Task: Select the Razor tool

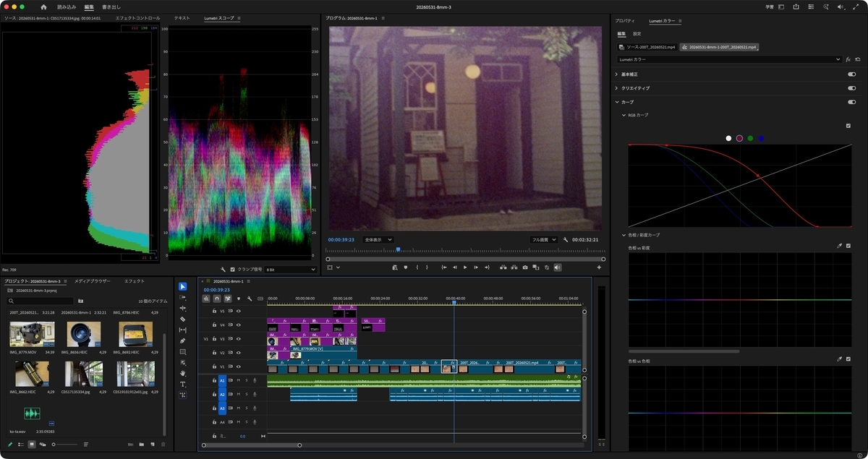Action: pyautogui.click(x=183, y=319)
